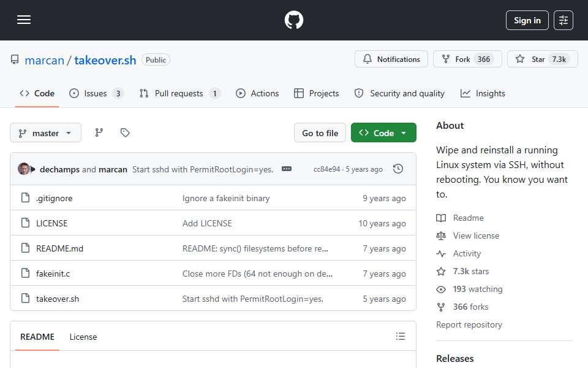Open commit 'Close more FDs (64 not enough'
The height and width of the screenshot is (368, 588).
[x=257, y=274]
